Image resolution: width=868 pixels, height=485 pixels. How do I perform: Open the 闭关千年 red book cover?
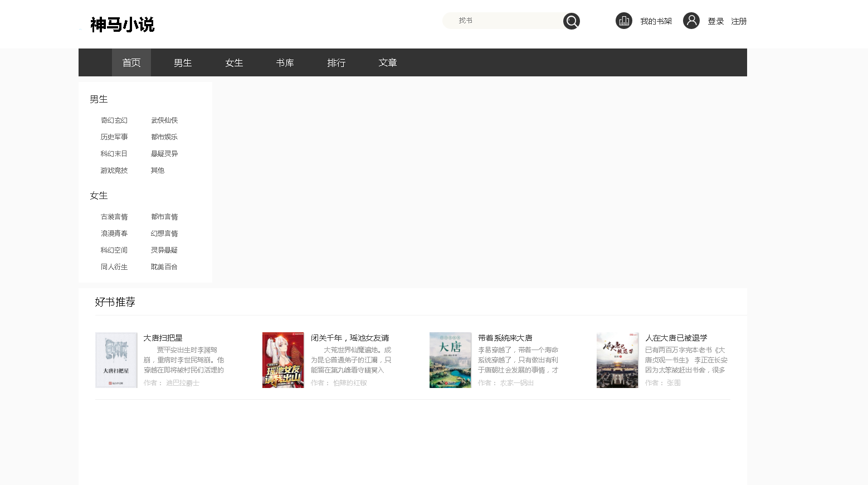[x=283, y=360]
